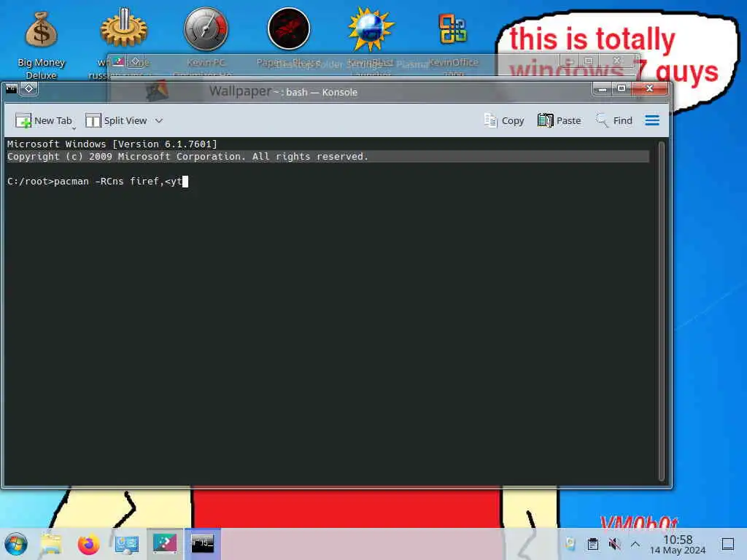The height and width of the screenshot is (560, 747).
Task: Click the background window's pin button
Action: click(136, 61)
